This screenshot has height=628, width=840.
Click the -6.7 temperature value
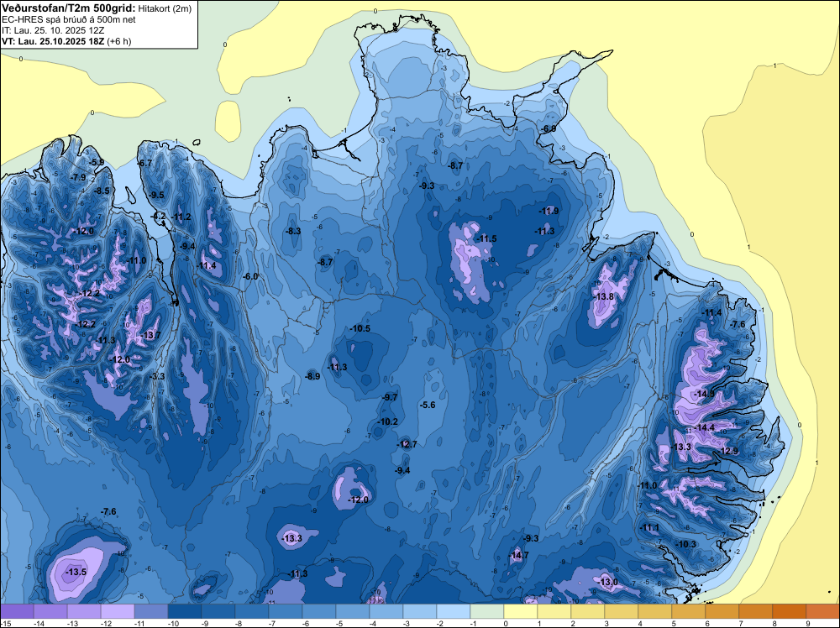coord(145,163)
